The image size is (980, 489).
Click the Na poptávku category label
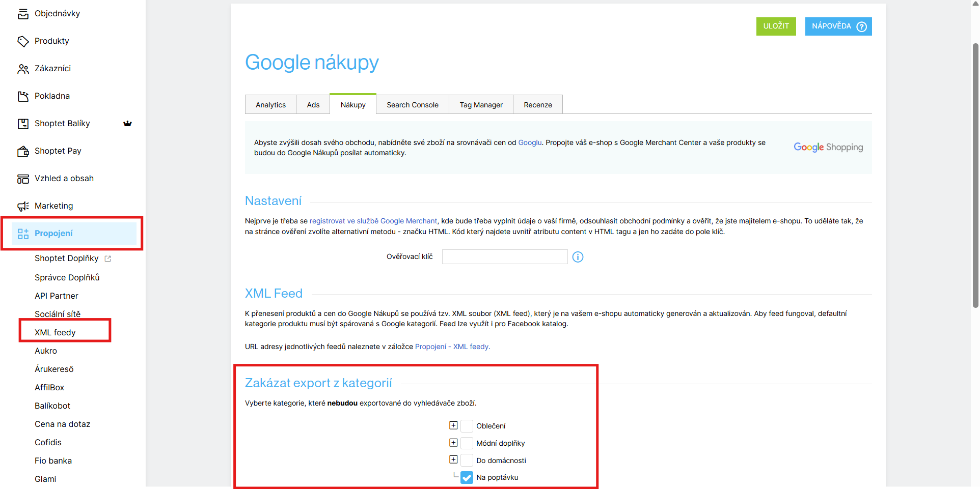pyautogui.click(x=497, y=478)
